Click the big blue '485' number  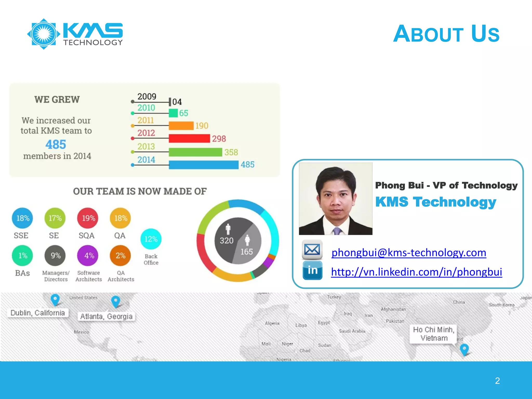[56, 144]
